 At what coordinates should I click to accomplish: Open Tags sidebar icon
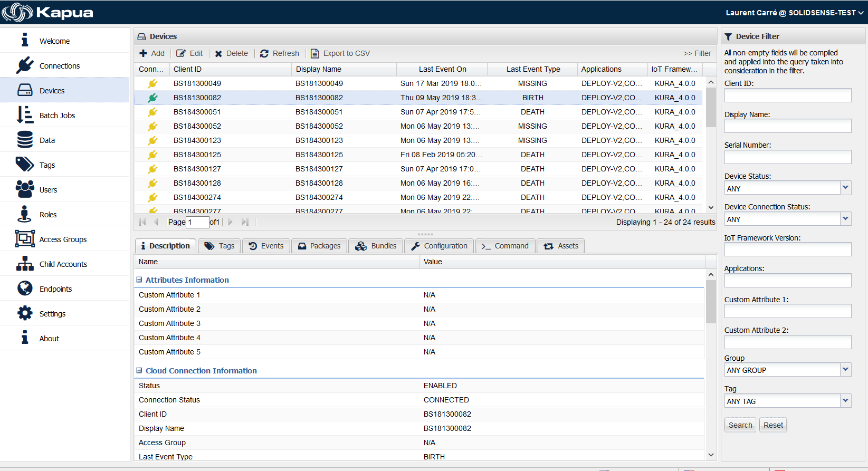pos(25,165)
